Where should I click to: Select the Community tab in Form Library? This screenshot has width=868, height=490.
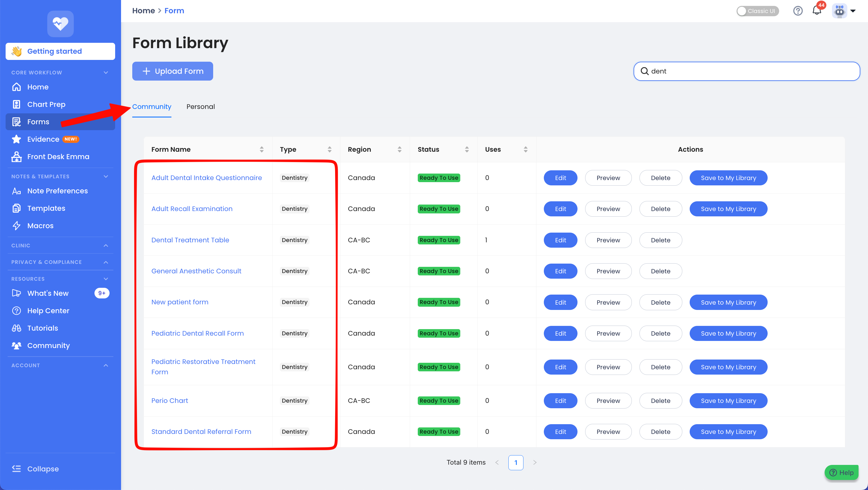click(152, 107)
